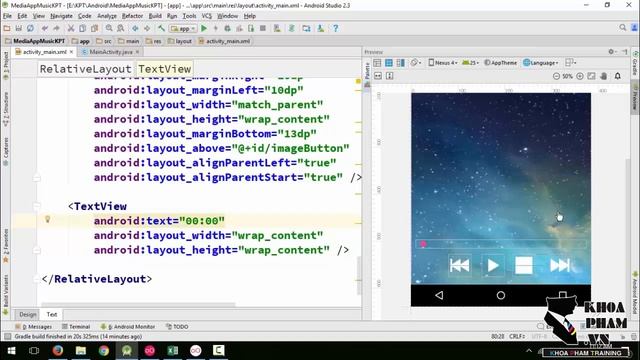The height and width of the screenshot is (360, 640).
Task: Zoom in the preview with plus
Action: 580,76
